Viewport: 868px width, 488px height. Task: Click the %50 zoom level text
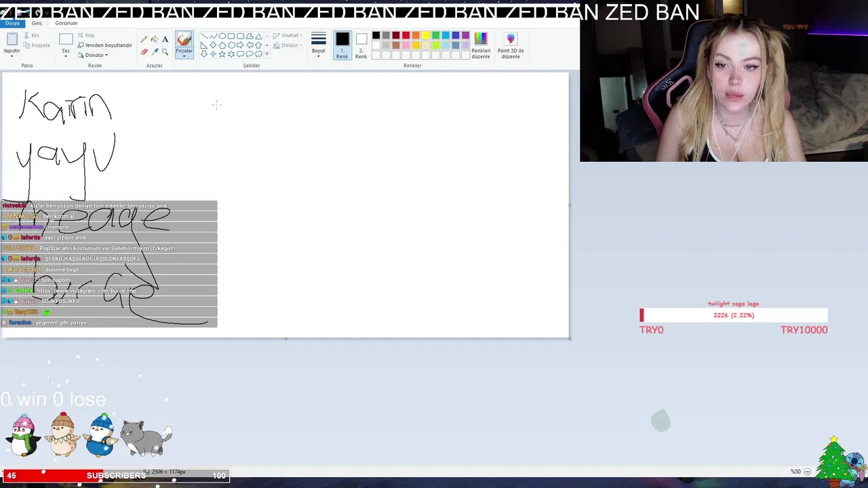(795, 472)
